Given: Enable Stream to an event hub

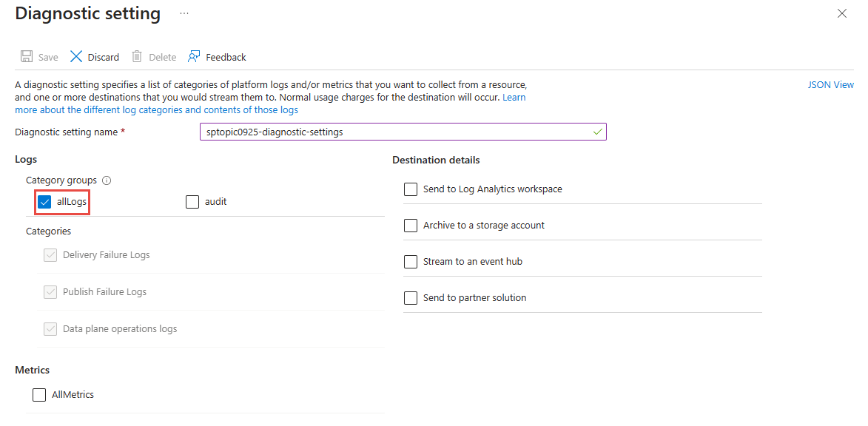Looking at the screenshot, I should (411, 261).
